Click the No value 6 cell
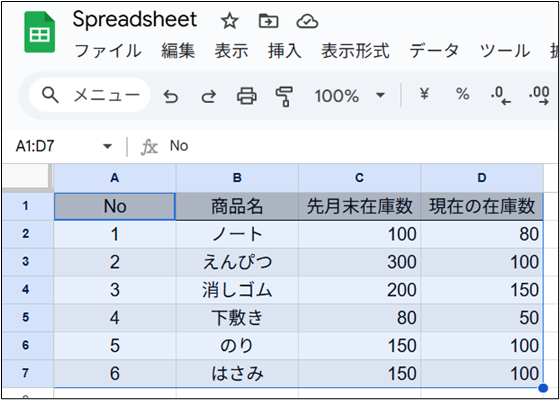Screen dimensions: 560x400 (x=115, y=374)
